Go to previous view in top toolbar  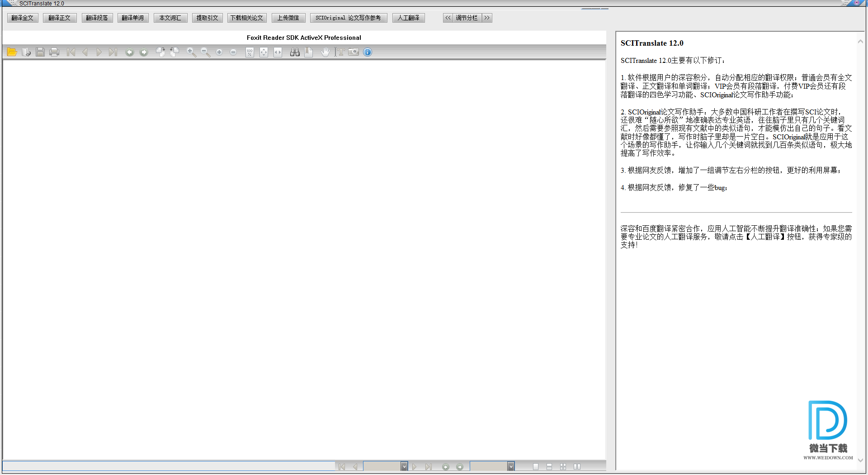[x=129, y=52]
